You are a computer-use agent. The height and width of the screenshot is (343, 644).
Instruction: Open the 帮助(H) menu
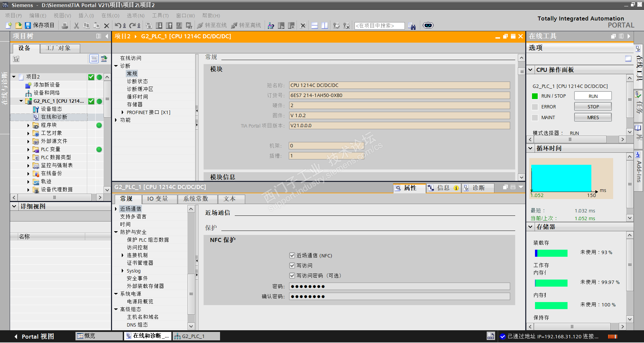pyautogui.click(x=211, y=15)
